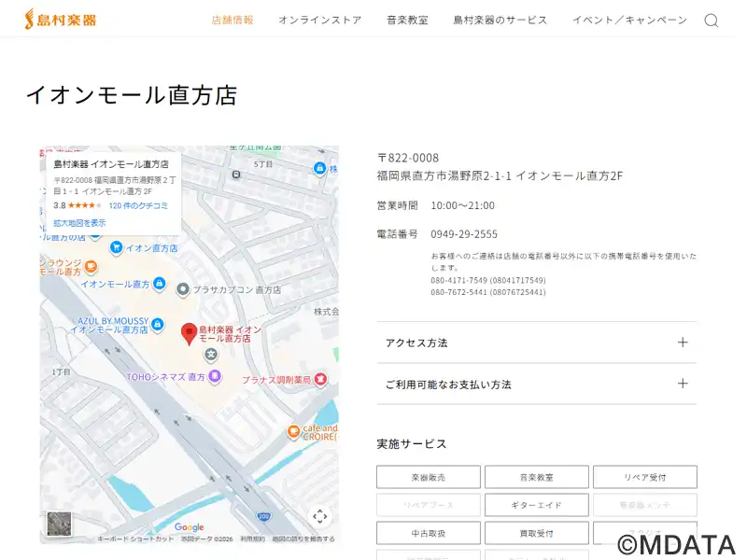Toggle satellite imagery thumbnail on map
This screenshot has height=560, width=747.
click(x=59, y=523)
